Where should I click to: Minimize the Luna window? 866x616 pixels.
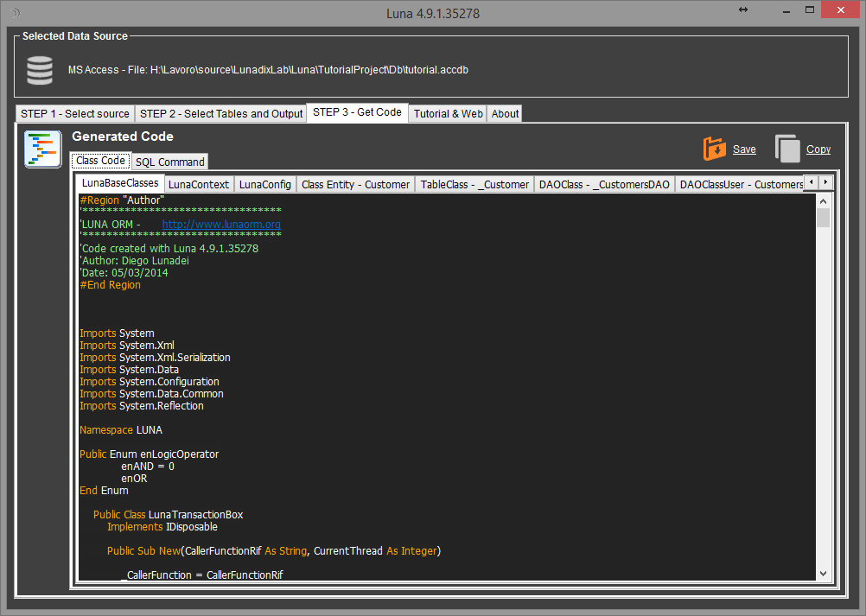pyautogui.click(x=786, y=10)
